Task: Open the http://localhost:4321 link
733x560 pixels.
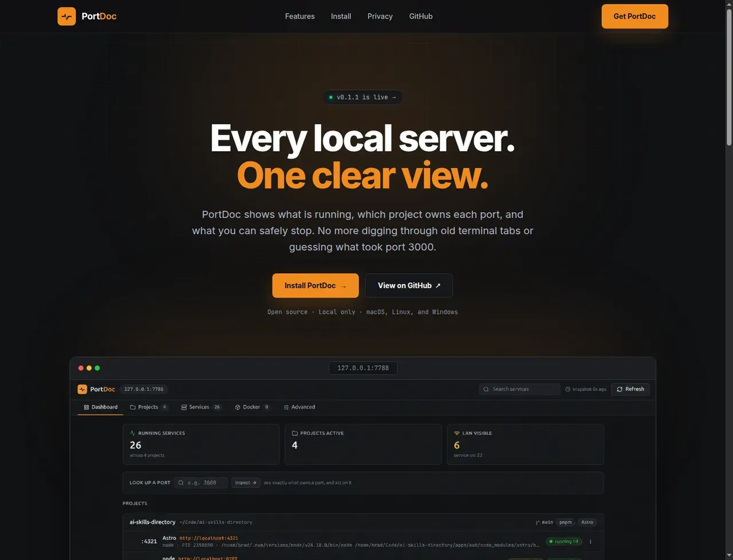Action: 208,538
